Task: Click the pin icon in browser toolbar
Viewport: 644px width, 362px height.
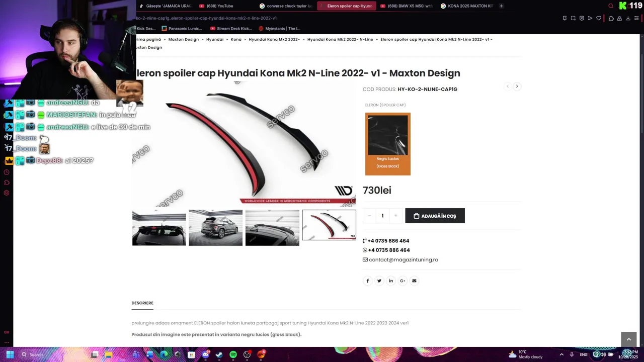Action: pyautogui.click(x=565, y=18)
